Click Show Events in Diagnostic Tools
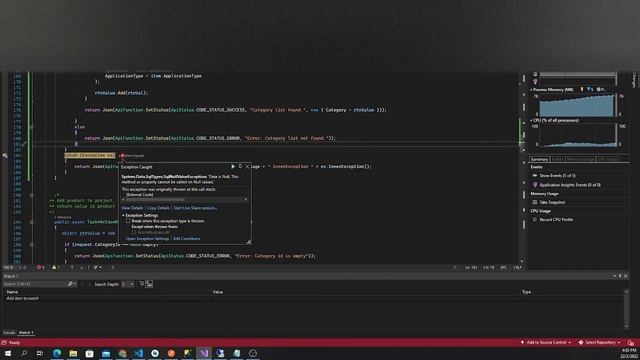Screen dimensions: 640x360 (557, 176)
